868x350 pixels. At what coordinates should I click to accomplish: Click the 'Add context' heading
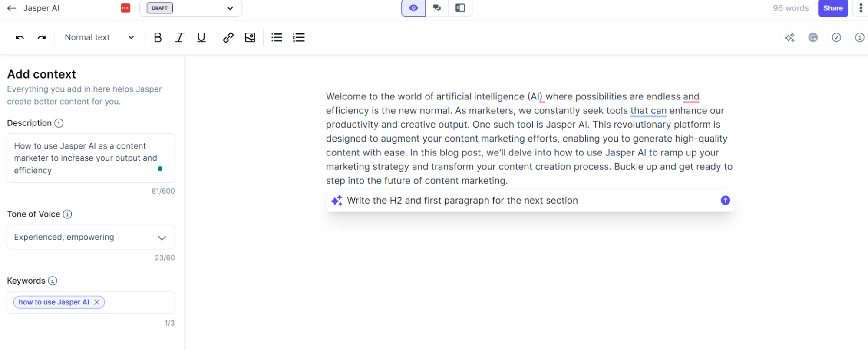(x=42, y=74)
